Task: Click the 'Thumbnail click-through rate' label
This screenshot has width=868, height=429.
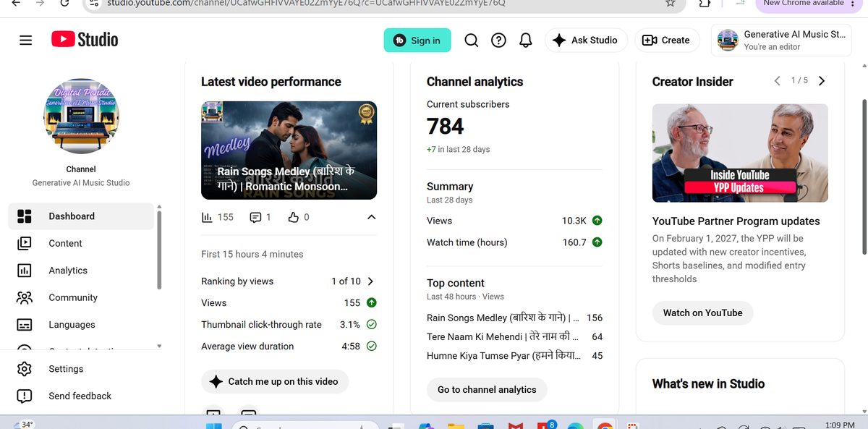Action: click(261, 325)
